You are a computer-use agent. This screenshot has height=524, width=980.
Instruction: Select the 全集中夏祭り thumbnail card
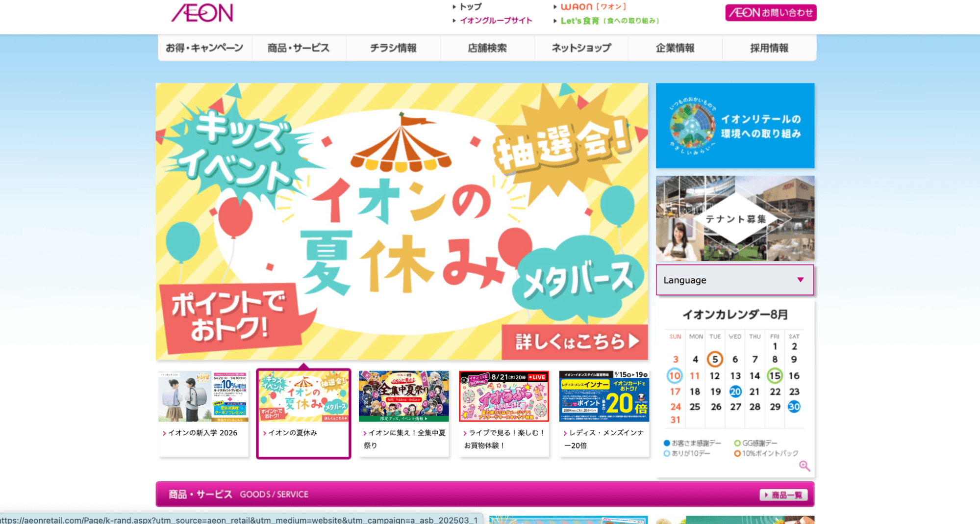[x=403, y=414]
